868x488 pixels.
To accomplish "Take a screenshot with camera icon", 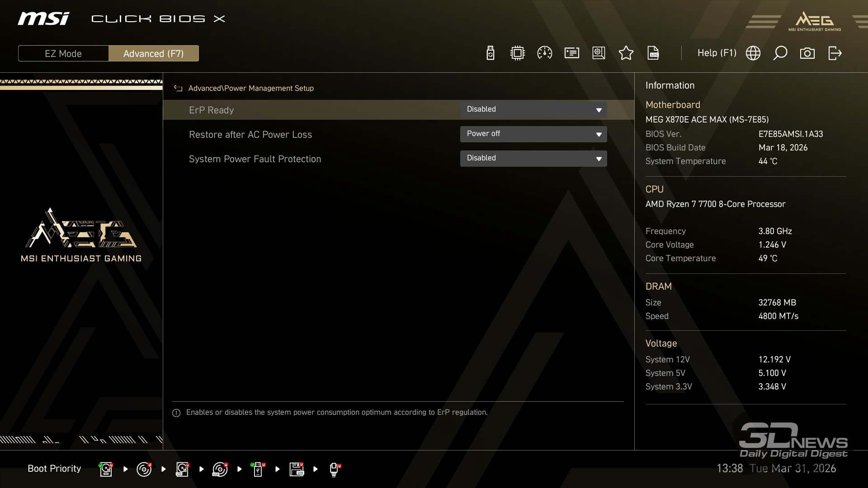I will point(807,53).
